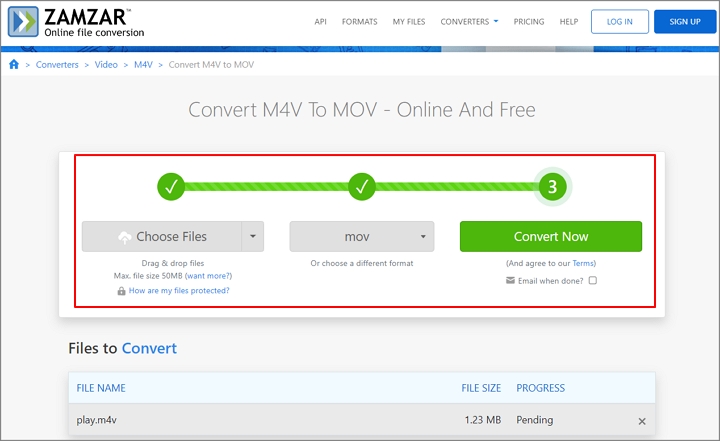Go to home via breadcrumb house icon
720x441 pixels.
pos(14,64)
